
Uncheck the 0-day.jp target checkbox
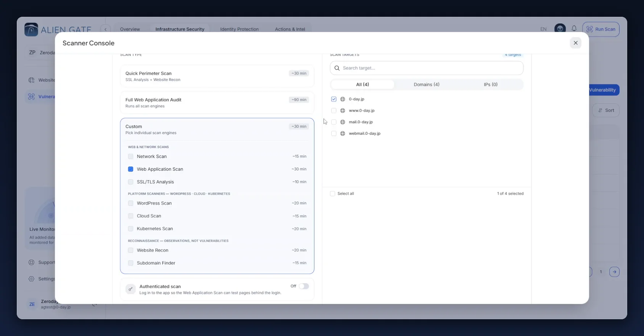(x=334, y=99)
